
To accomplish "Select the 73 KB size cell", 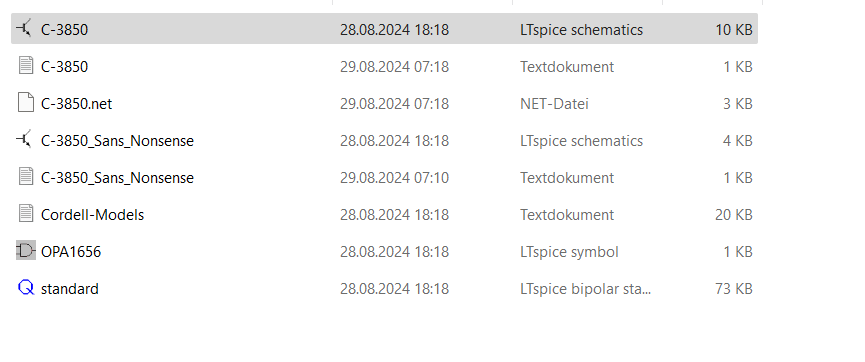I will (734, 289).
